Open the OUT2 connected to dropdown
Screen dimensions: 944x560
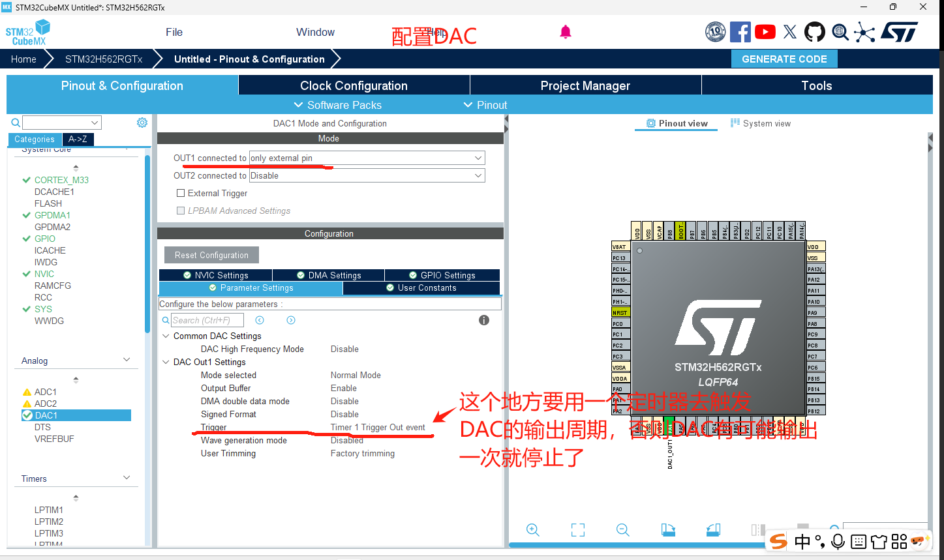click(367, 175)
